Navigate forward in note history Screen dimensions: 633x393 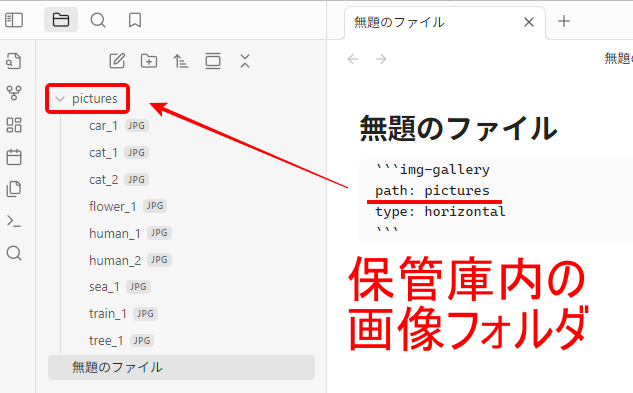point(381,59)
